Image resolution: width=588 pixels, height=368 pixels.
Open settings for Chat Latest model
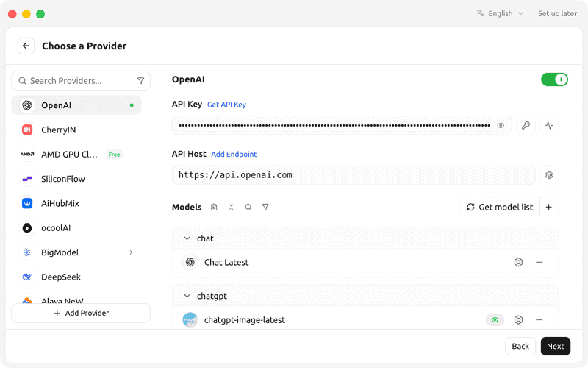click(518, 262)
